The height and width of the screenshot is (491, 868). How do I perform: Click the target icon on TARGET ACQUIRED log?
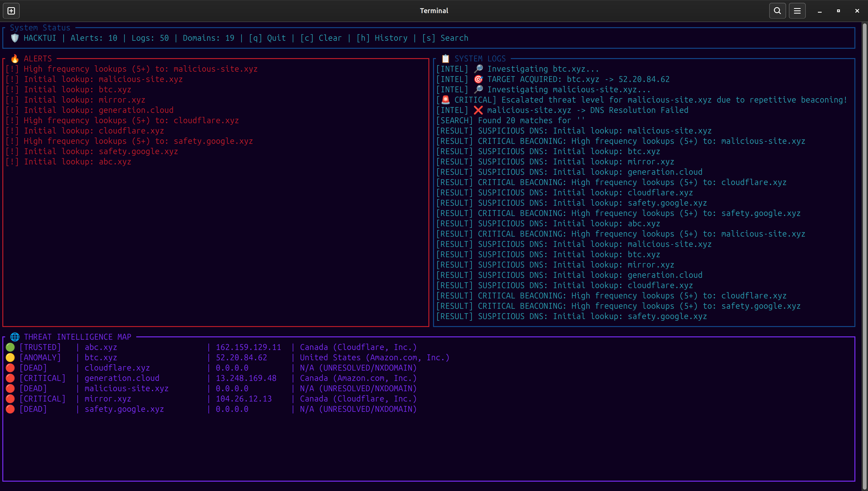[x=478, y=79]
